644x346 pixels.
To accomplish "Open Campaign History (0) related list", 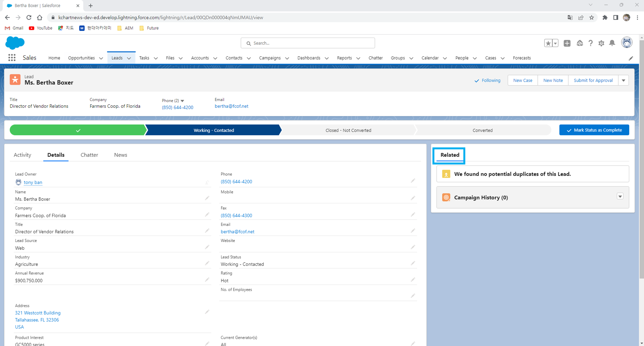I will click(x=481, y=198).
